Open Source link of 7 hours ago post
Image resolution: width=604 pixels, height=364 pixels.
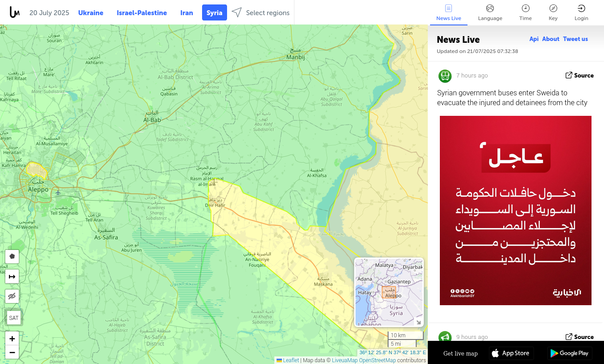579,75
